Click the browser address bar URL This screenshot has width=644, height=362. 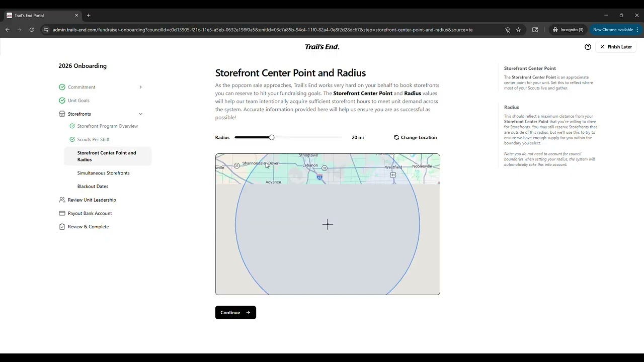(x=263, y=30)
